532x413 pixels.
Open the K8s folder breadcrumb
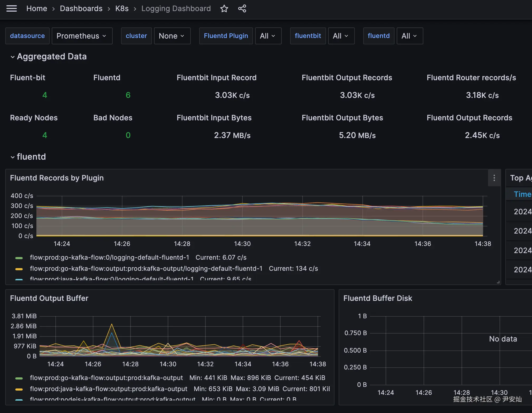coord(122,9)
